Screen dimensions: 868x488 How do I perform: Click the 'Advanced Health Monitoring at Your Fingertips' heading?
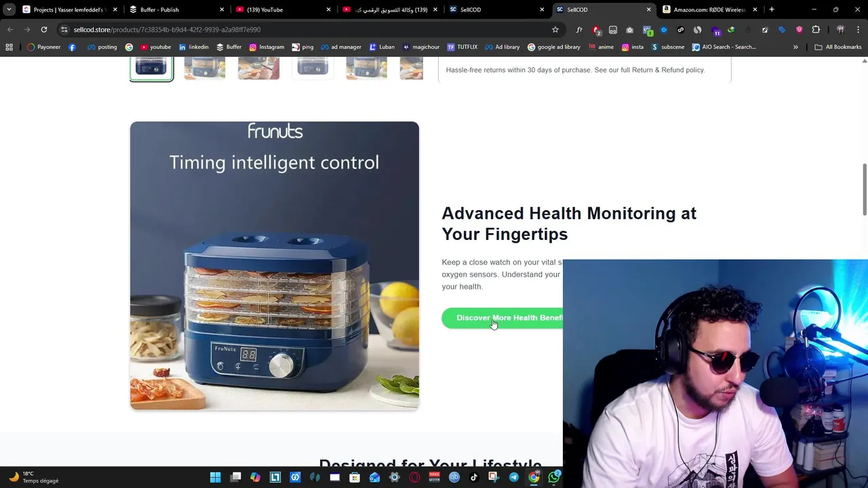click(x=569, y=224)
